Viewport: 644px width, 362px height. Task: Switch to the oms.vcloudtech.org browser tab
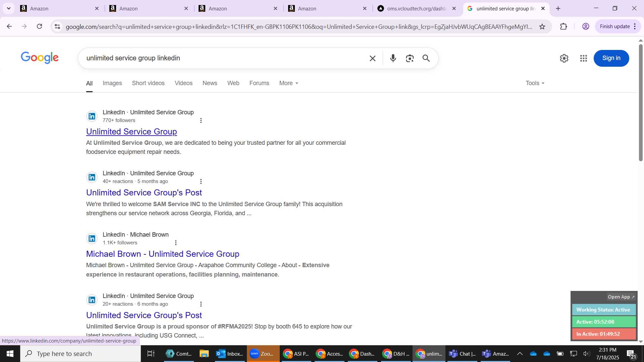pyautogui.click(x=416, y=8)
